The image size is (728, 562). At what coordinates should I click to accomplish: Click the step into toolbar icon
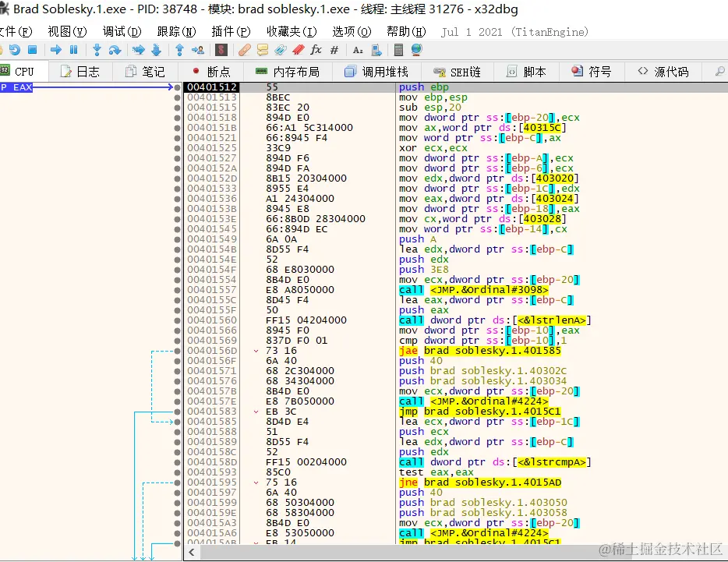click(97, 50)
